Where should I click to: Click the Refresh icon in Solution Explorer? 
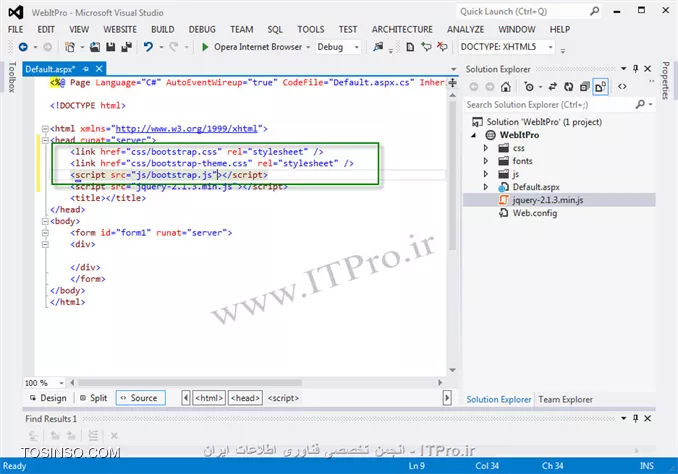(568, 86)
